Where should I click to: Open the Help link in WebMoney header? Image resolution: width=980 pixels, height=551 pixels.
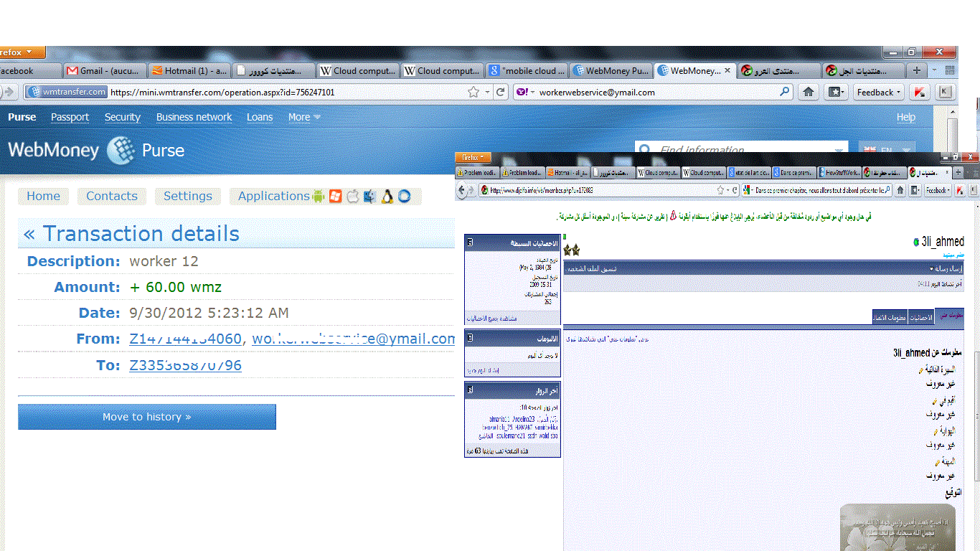906,117
